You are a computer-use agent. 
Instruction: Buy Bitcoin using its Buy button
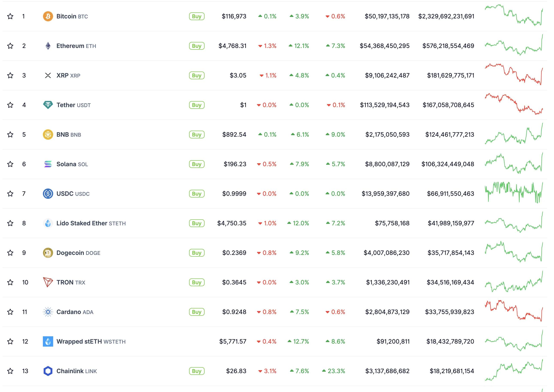[x=197, y=16]
